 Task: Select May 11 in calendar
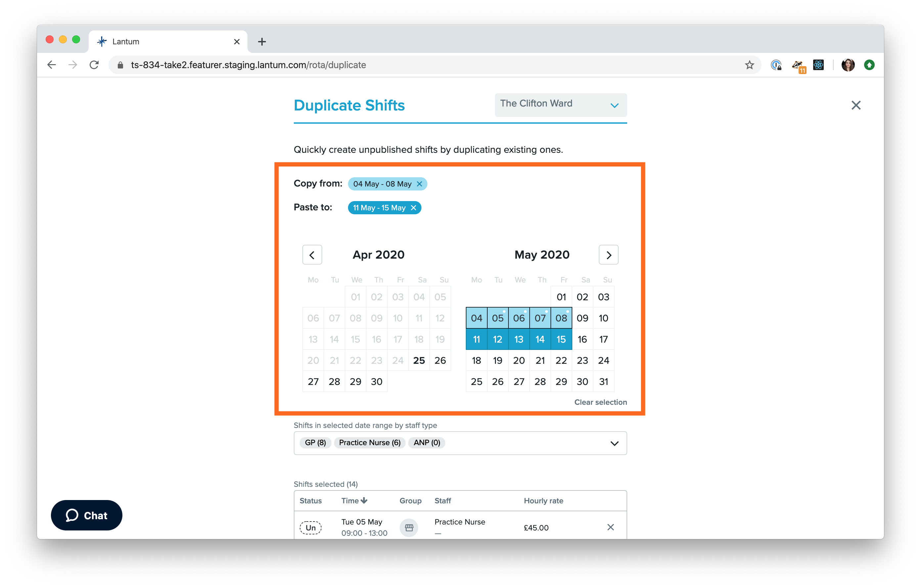coord(477,339)
